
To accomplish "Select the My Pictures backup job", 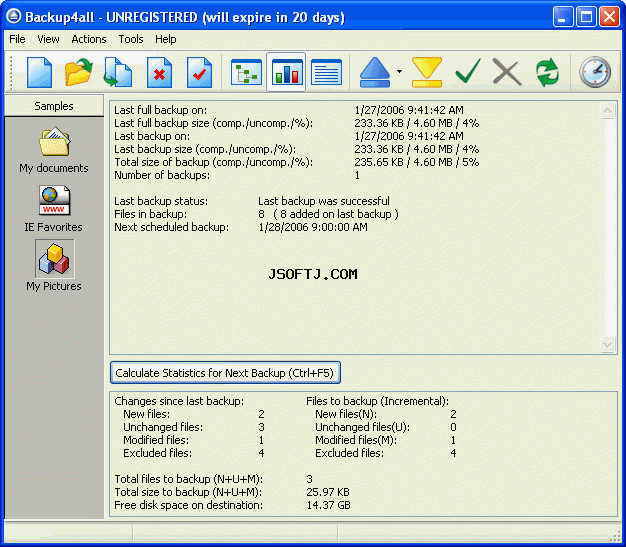I will (54, 266).
